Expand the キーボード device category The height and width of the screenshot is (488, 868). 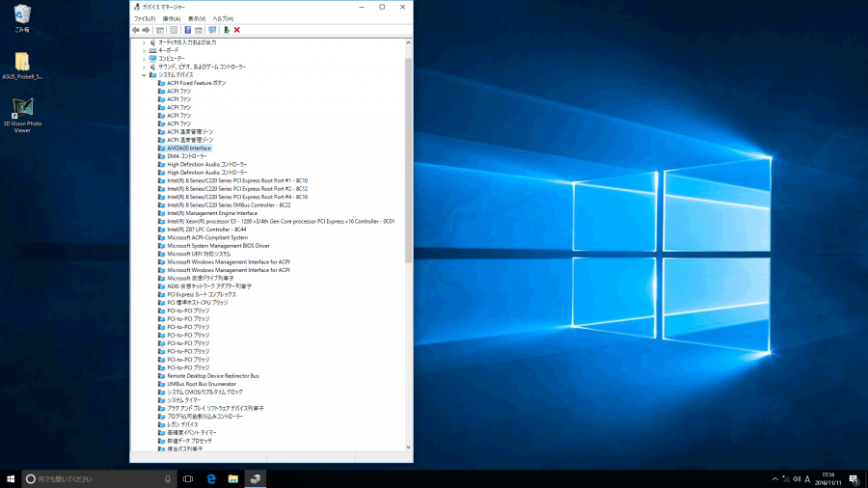(x=144, y=50)
